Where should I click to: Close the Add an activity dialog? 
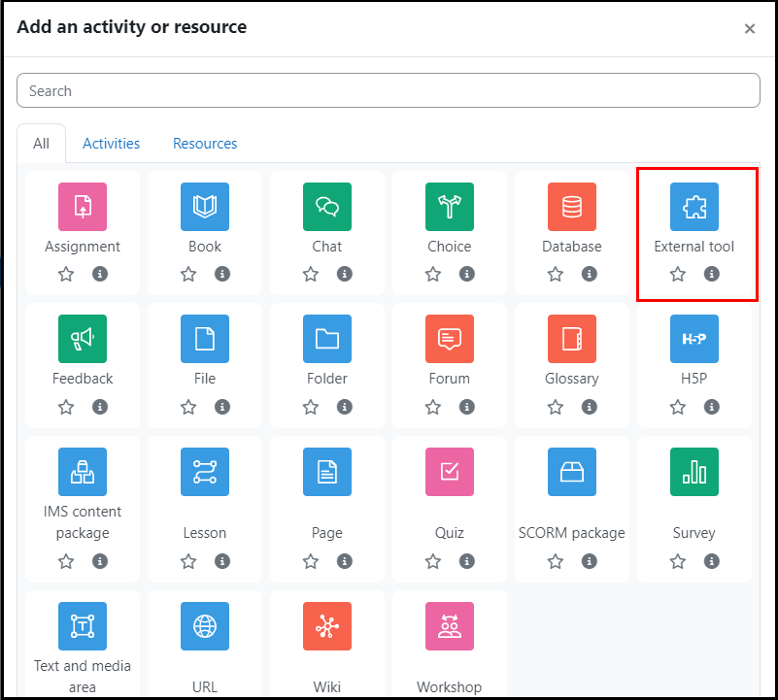click(x=750, y=29)
